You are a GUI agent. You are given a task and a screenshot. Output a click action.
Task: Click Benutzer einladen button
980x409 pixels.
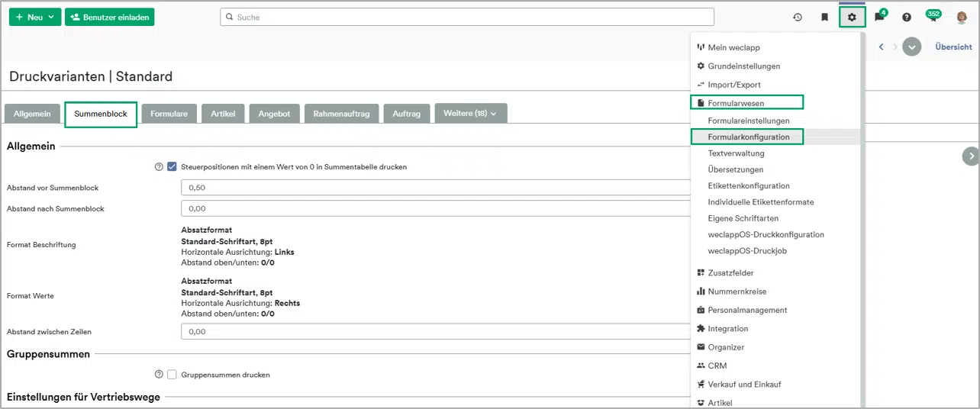pos(109,17)
